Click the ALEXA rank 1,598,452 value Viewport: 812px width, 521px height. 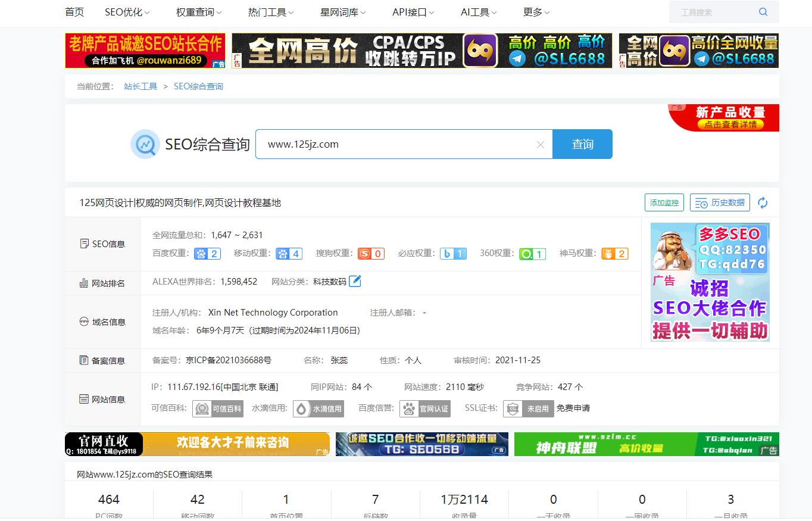239,282
